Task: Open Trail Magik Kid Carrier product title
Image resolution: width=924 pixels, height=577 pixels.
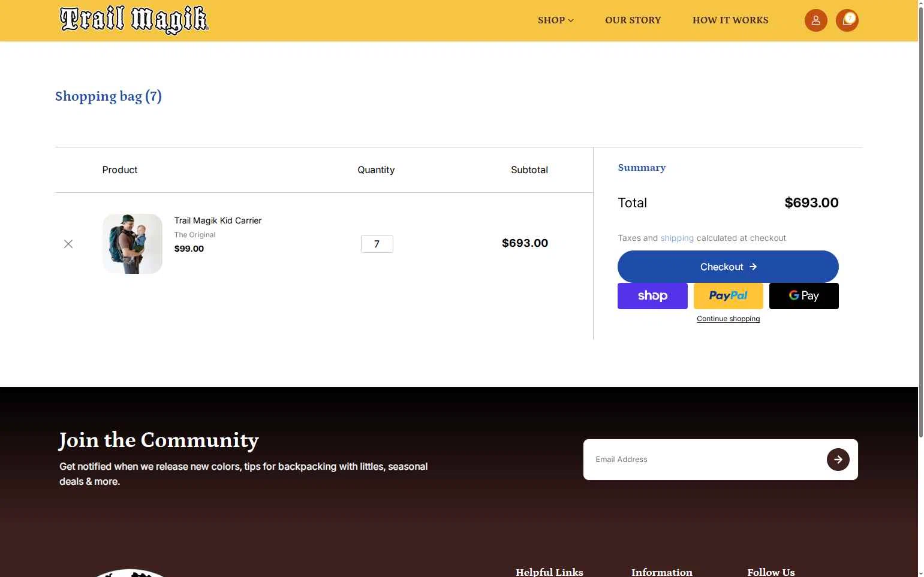Action: pyautogui.click(x=218, y=220)
